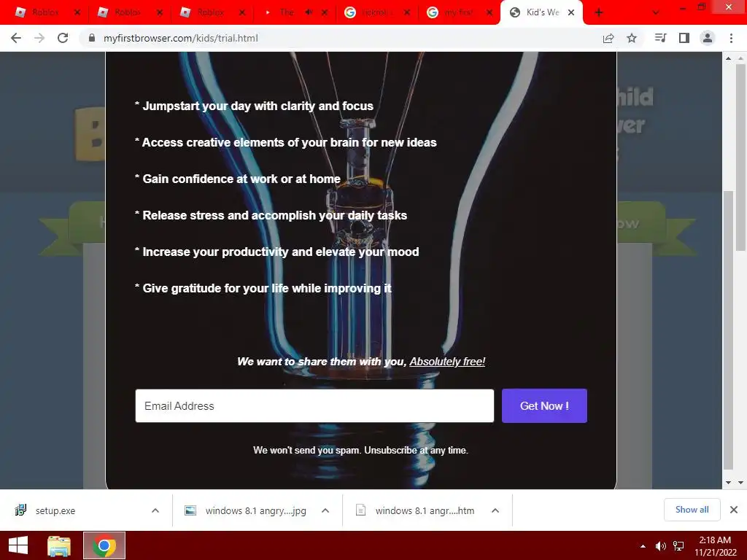
Task: Click 'We won't send you spam' notice
Action: pos(360,450)
